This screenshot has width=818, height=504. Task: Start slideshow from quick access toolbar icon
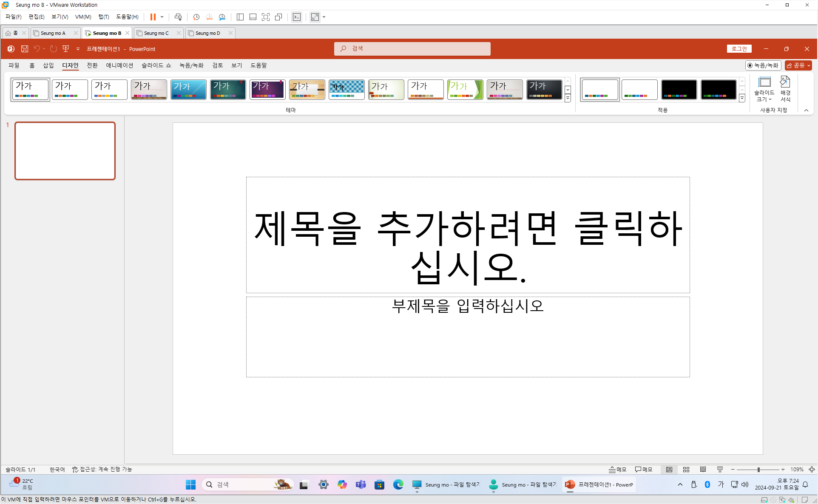[x=65, y=49]
